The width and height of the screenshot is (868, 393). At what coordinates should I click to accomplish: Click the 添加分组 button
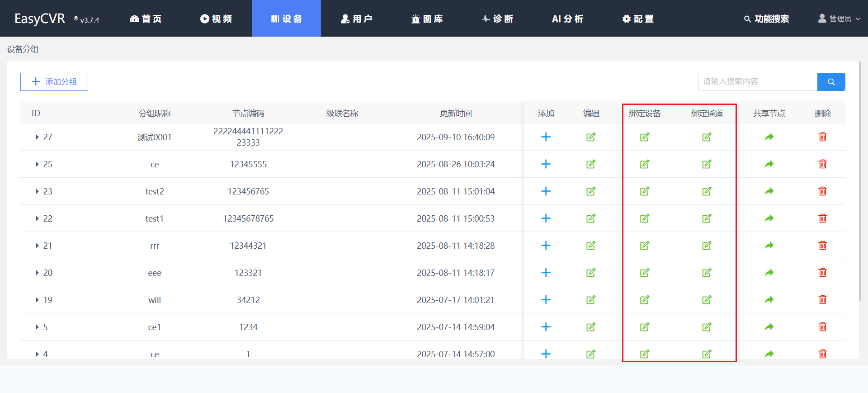pos(54,82)
